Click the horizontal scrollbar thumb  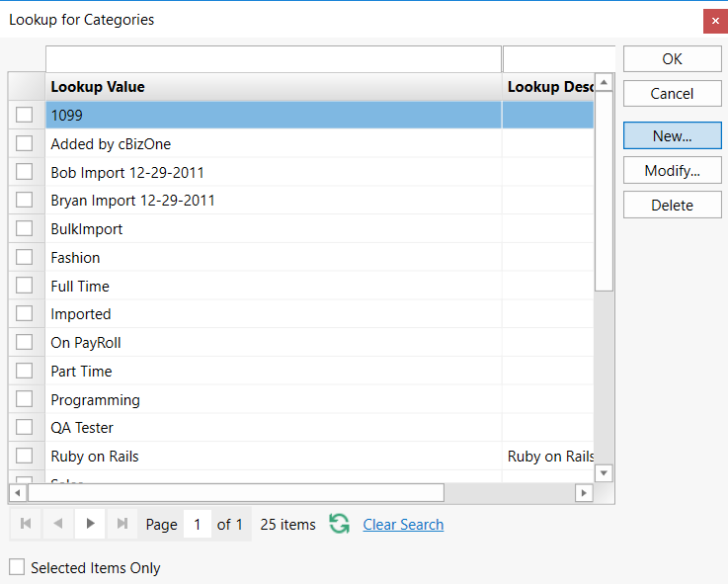236,493
